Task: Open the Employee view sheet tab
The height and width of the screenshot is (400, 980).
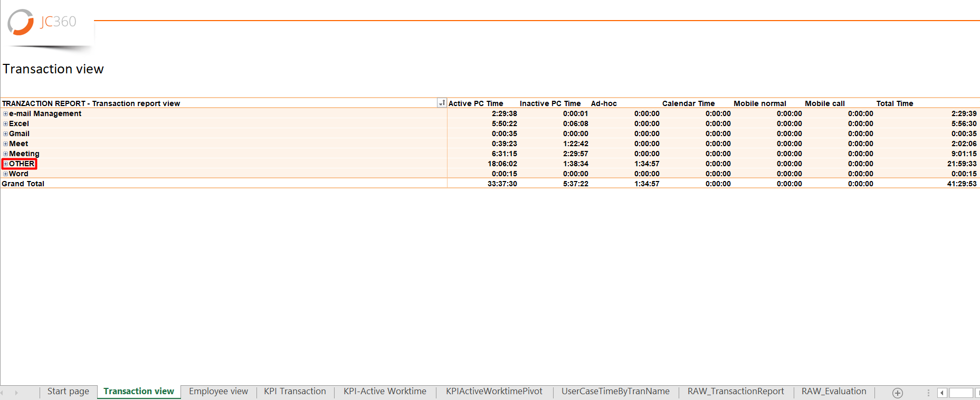Action: [x=218, y=392]
